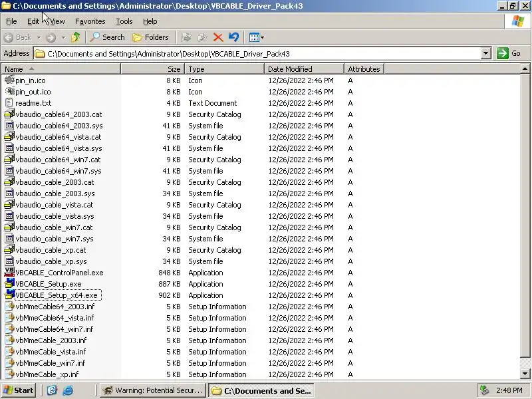Select file name vbaudio_cable64_win7.cat
The image size is (532, 399).
click(58, 160)
